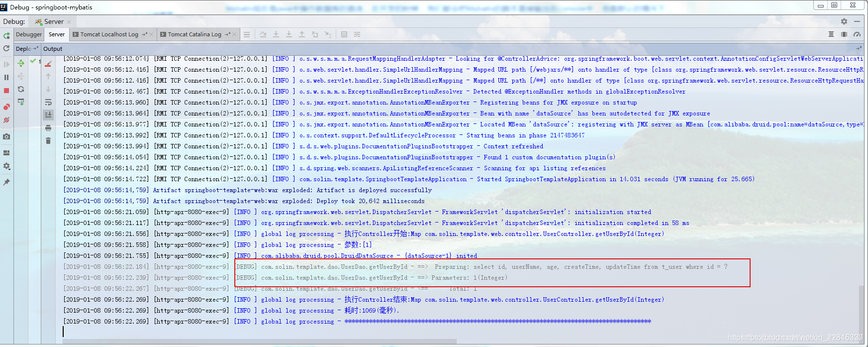Viewport: 868px width, 347px height.
Task: Go down the stack trace arrow
Action: point(48,89)
